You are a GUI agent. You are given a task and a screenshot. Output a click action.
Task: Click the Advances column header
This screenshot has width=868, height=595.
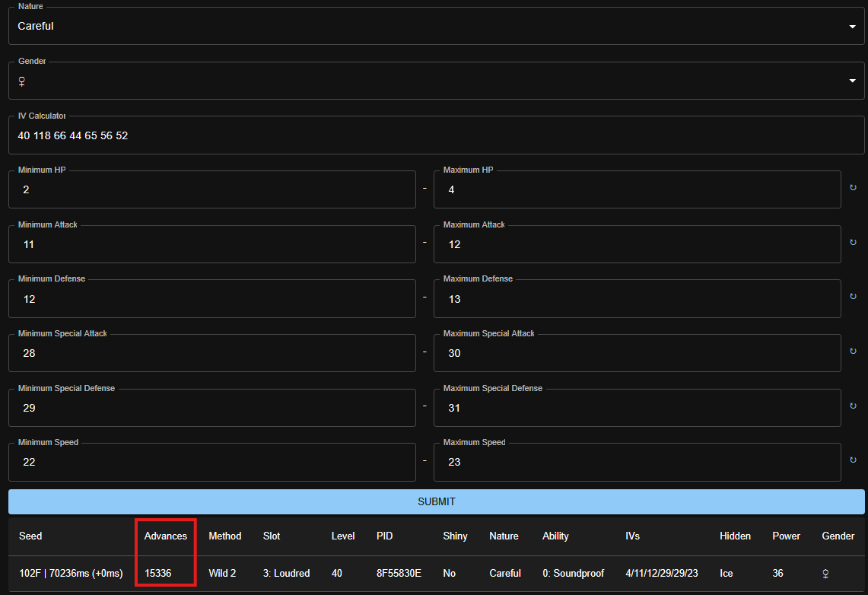[165, 536]
